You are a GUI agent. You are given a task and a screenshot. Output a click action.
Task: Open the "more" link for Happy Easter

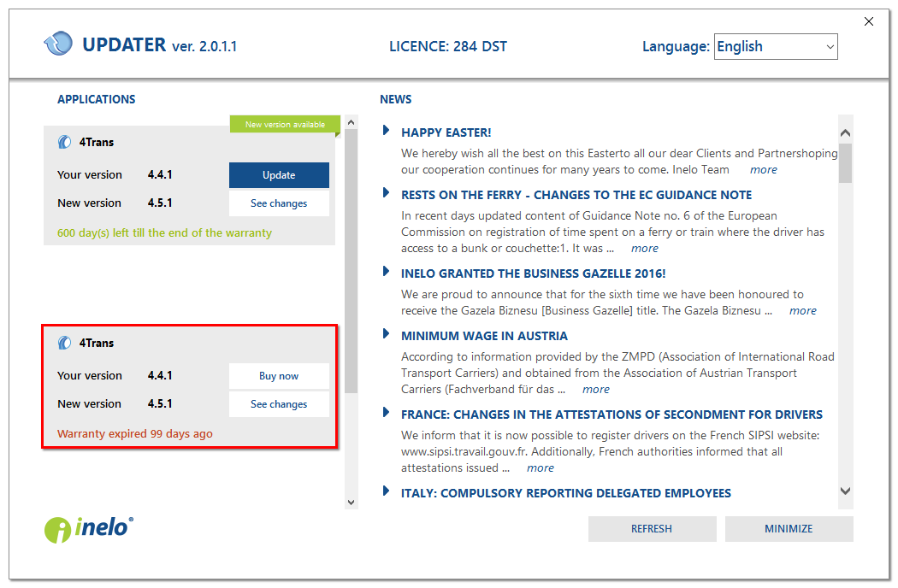[x=764, y=170]
